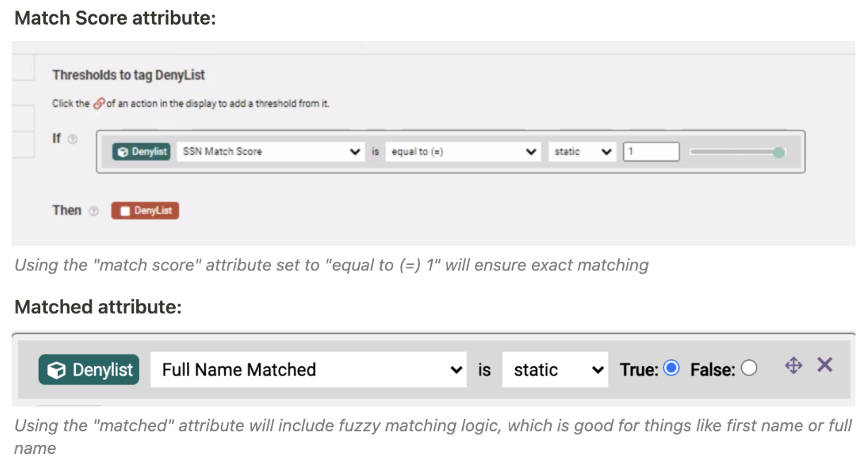
Task: Click the Thresholds to tag DenyList heading
Action: (128, 75)
